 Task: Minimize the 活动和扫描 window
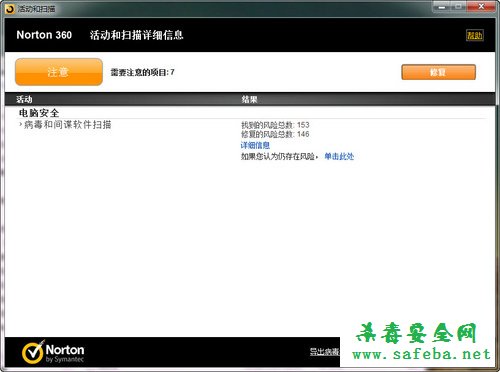(442, 7)
